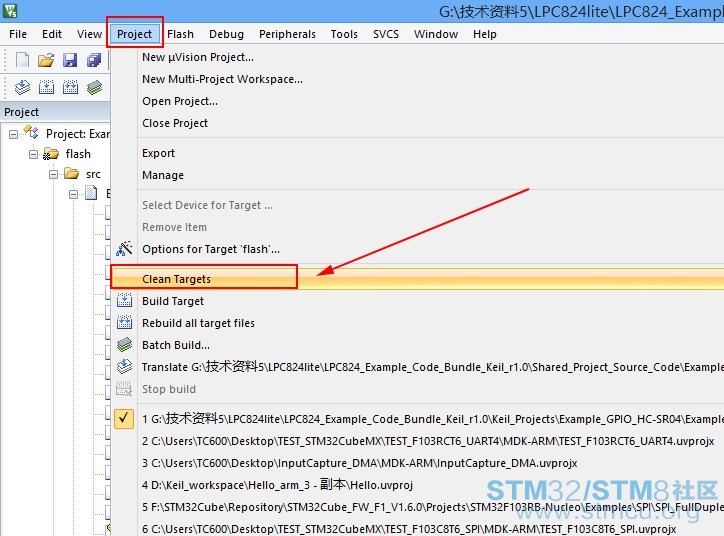This screenshot has width=724, height=536.
Task: Open the SVCS menu
Action: pyautogui.click(x=386, y=34)
